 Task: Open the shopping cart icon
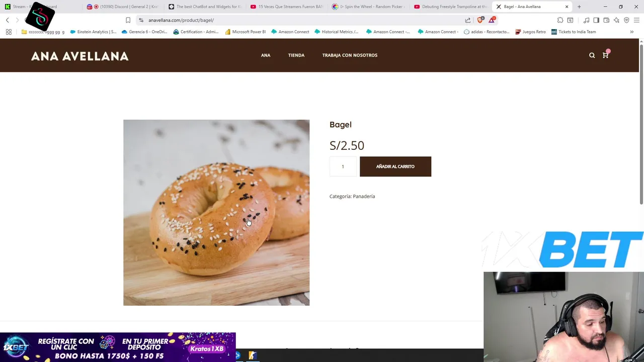click(x=605, y=55)
